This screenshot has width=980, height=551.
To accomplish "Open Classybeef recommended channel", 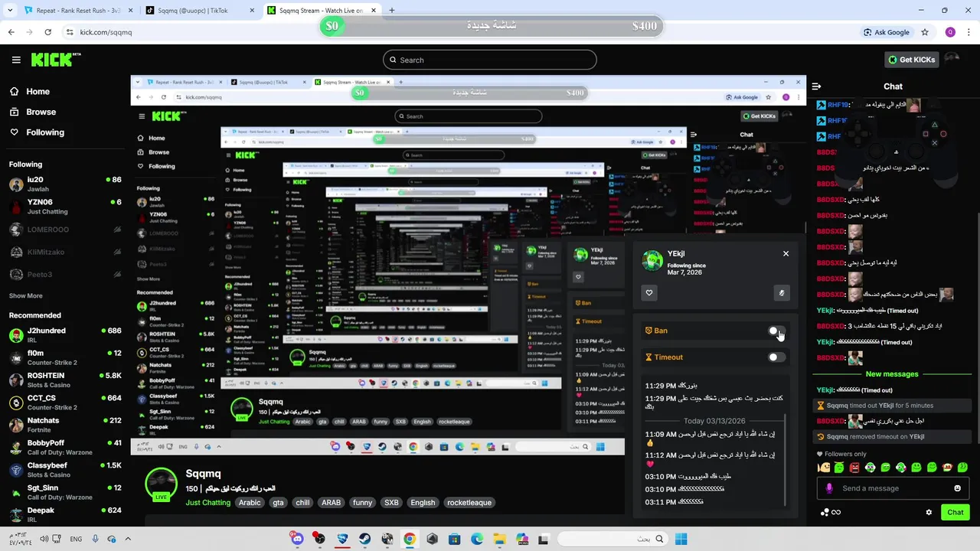I will tap(64, 470).
